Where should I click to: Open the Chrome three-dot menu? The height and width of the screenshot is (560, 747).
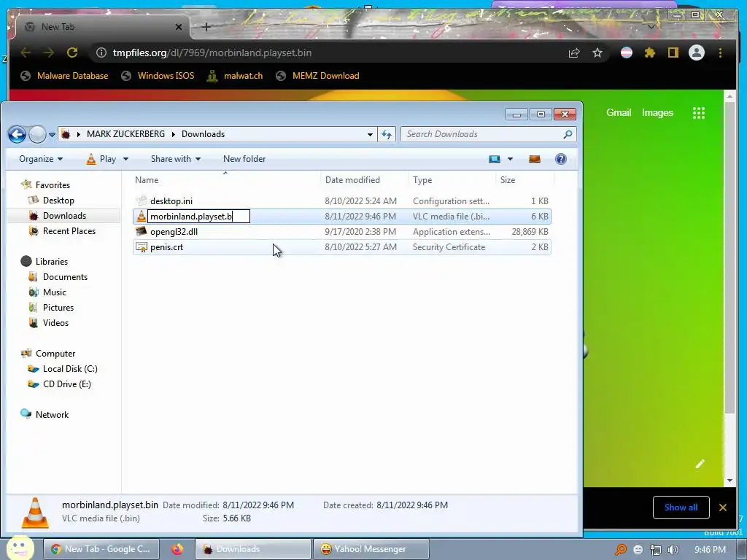(720, 52)
